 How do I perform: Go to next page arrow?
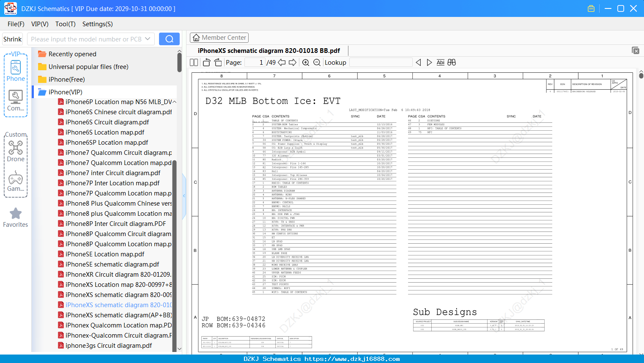293,63
